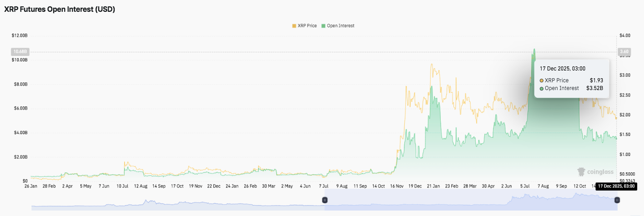Click the yellow XRP Price dot in tooltip

click(x=542, y=80)
